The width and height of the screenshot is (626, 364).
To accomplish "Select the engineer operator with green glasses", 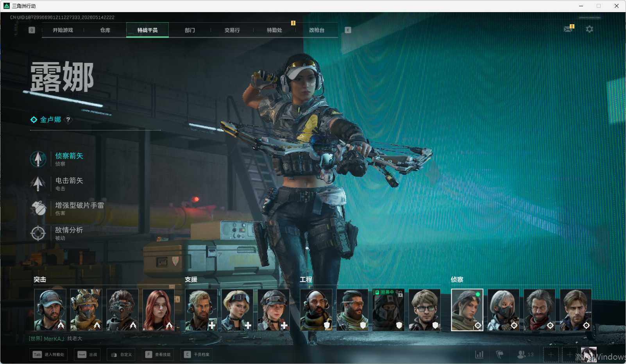I will tap(424, 310).
